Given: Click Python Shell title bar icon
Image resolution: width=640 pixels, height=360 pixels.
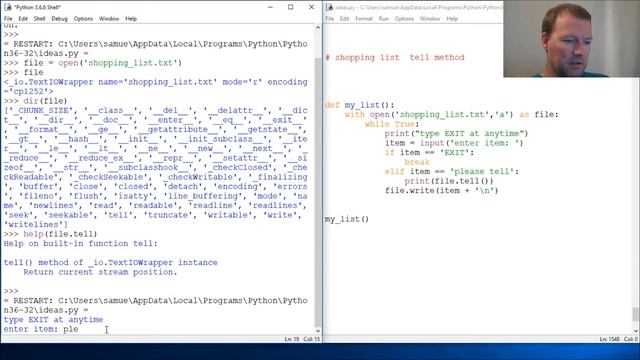Looking at the screenshot, I should (7, 7).
